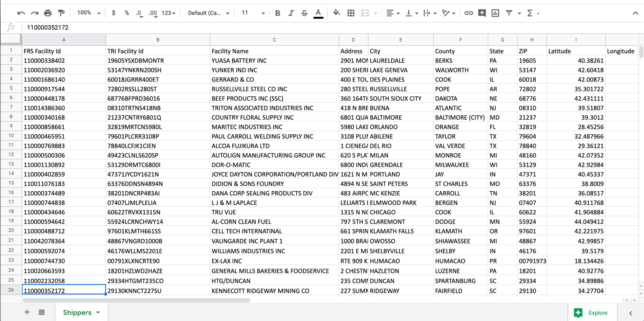Toggle Bold formatting
This screenshot has height=321, width=644.
click(277, 13)
